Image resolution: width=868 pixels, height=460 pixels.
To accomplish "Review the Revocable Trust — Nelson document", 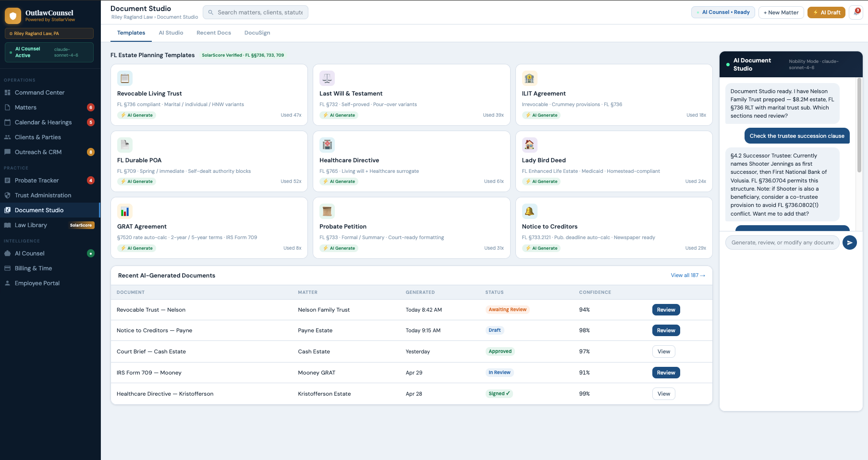I will coord(666,310).
